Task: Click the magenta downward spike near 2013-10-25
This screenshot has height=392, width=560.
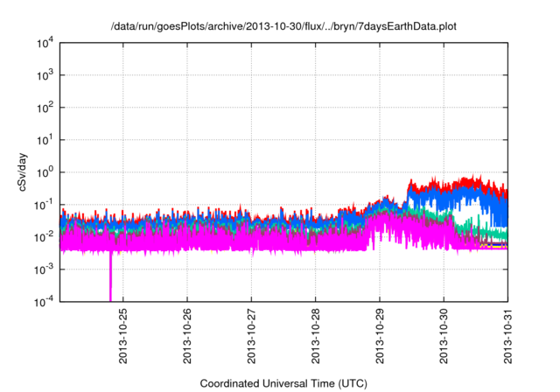Action: tap(110, 276)
